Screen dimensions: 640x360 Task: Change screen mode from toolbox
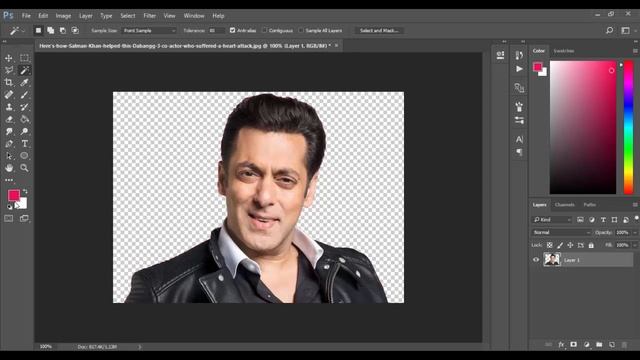pyautogui.click(x=24, y=219)
